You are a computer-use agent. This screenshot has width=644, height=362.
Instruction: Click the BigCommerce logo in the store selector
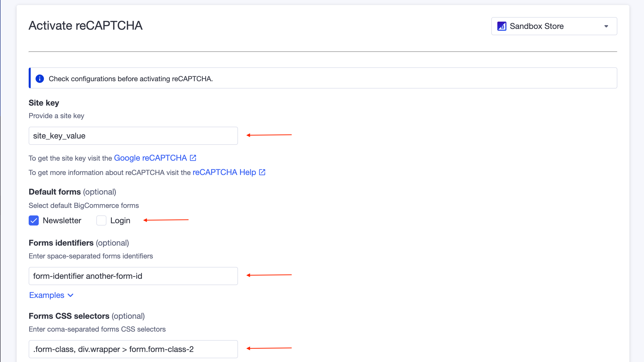pos(502,26)
